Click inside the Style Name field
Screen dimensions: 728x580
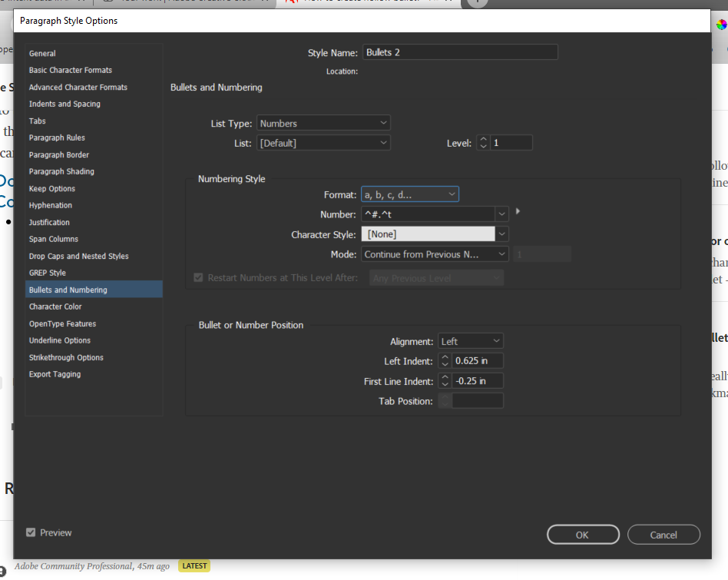[x=460, y=51]
